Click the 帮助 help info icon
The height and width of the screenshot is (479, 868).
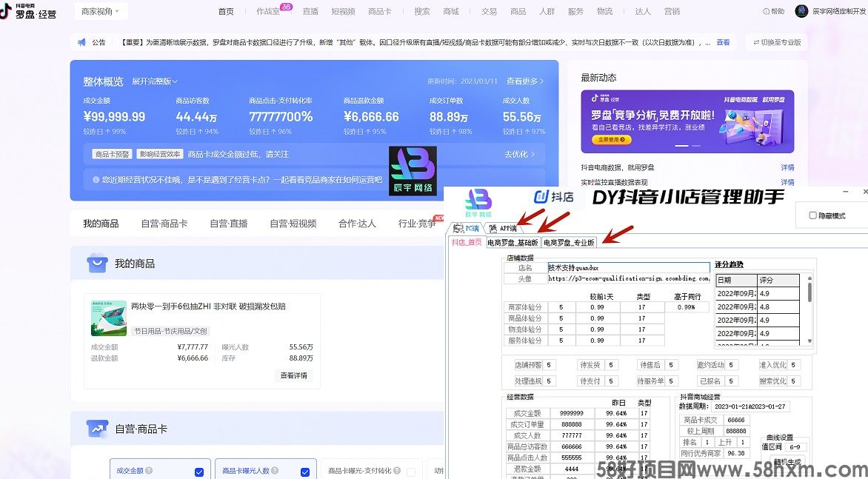click(766, 11)
